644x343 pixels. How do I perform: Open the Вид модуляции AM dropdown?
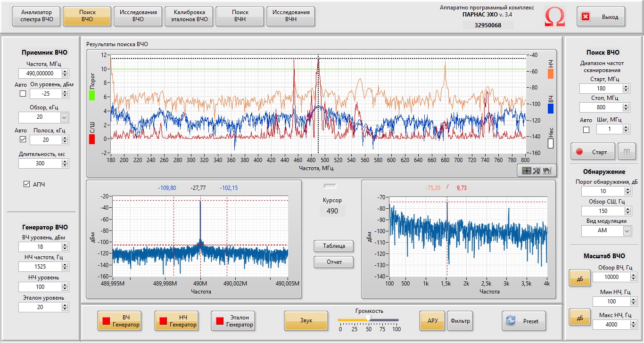[627, 231]
